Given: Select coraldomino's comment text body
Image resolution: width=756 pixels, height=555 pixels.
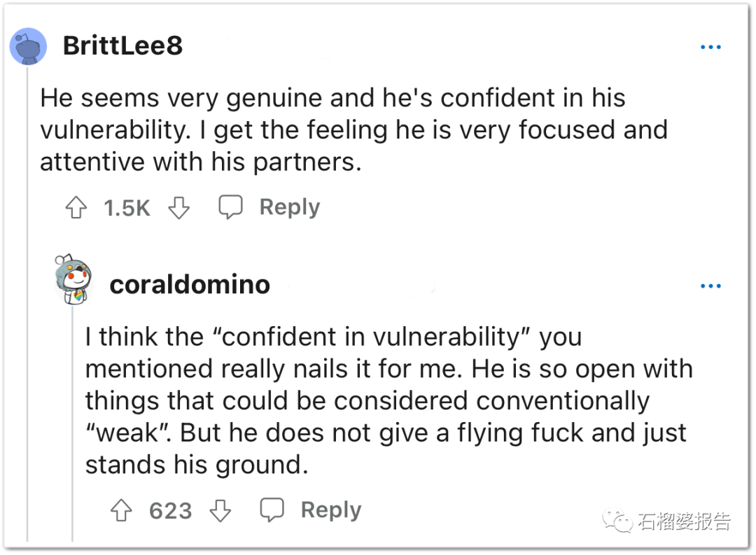Looking at the screenshot, I should pyautogui.click(x=388, y=401).
